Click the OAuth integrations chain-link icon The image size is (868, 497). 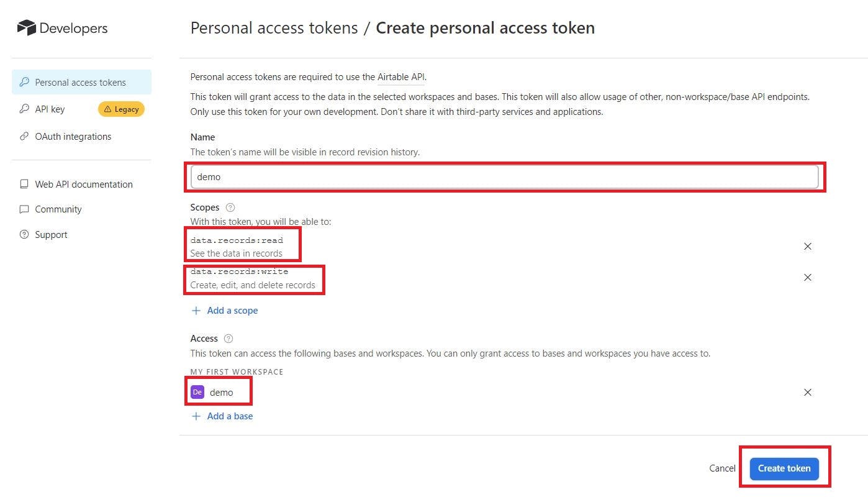tap(24, 136)
